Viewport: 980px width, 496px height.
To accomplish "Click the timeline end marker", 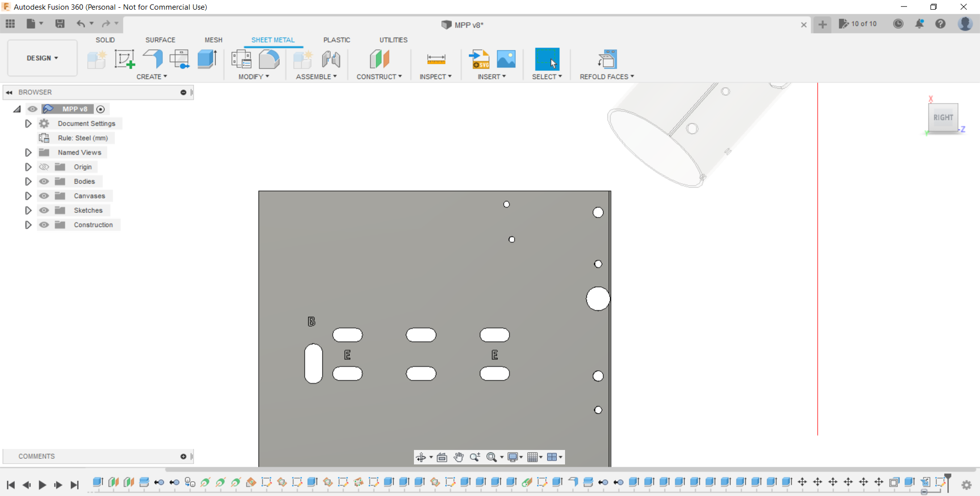I will coord(948,482).
